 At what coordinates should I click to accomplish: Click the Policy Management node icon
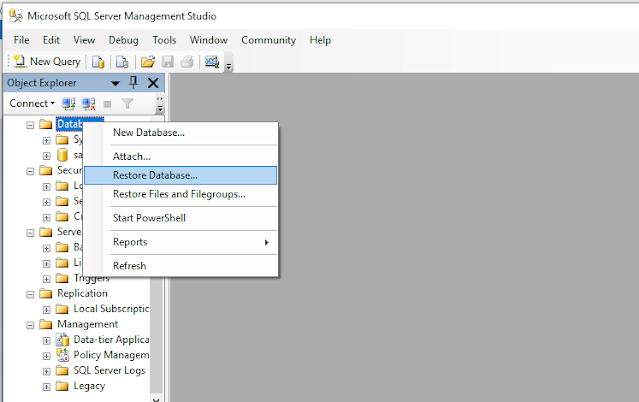coord(63,355)
